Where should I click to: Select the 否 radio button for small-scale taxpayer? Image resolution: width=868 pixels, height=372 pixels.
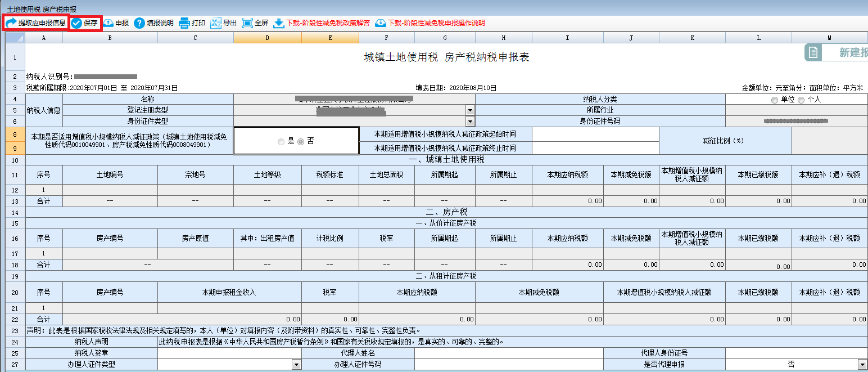click(301, 142)
